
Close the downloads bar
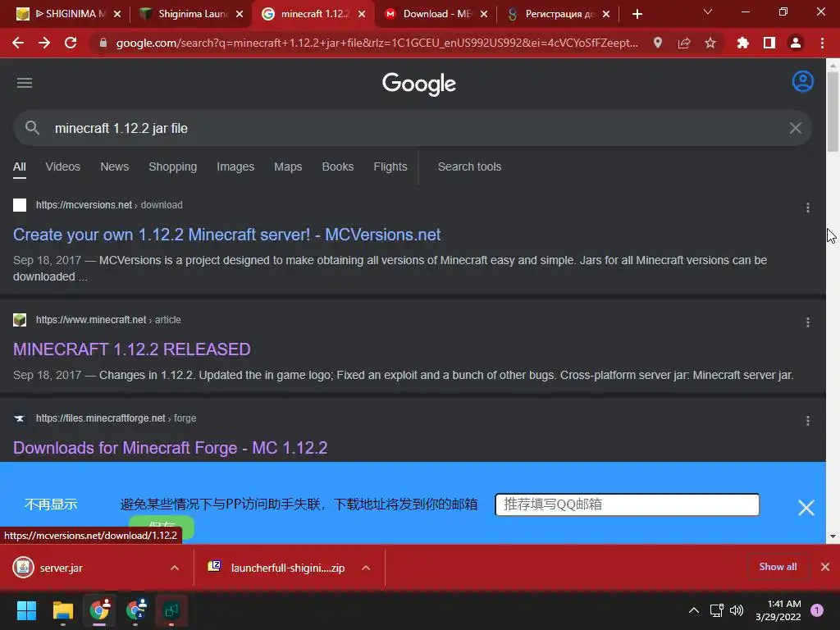tap(825, 567)
